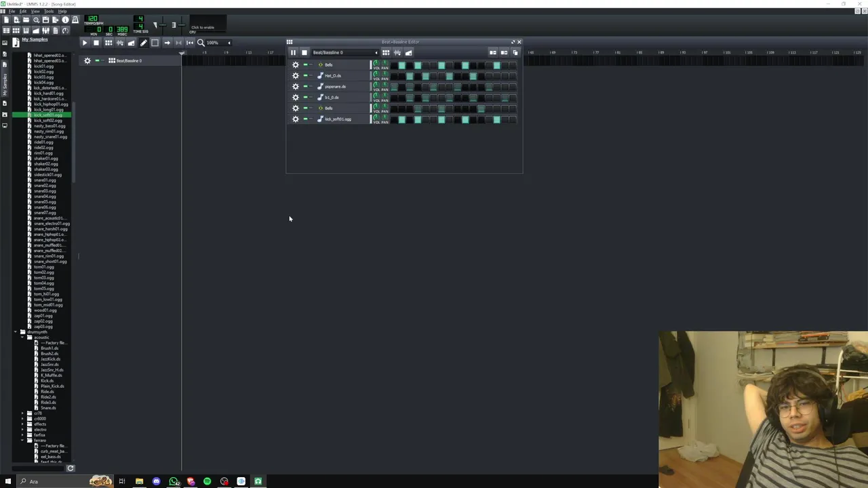Show the Controller Rack icon

coord(65,30)
